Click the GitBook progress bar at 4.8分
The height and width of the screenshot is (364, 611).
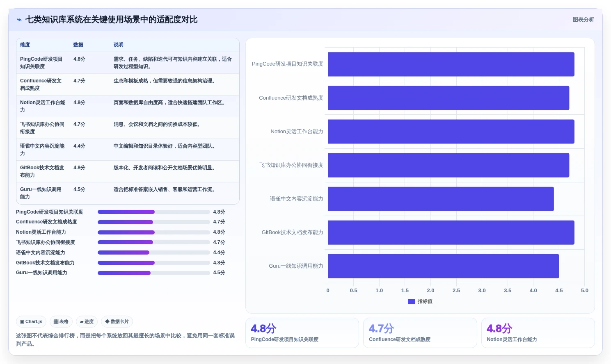[153, 263]
